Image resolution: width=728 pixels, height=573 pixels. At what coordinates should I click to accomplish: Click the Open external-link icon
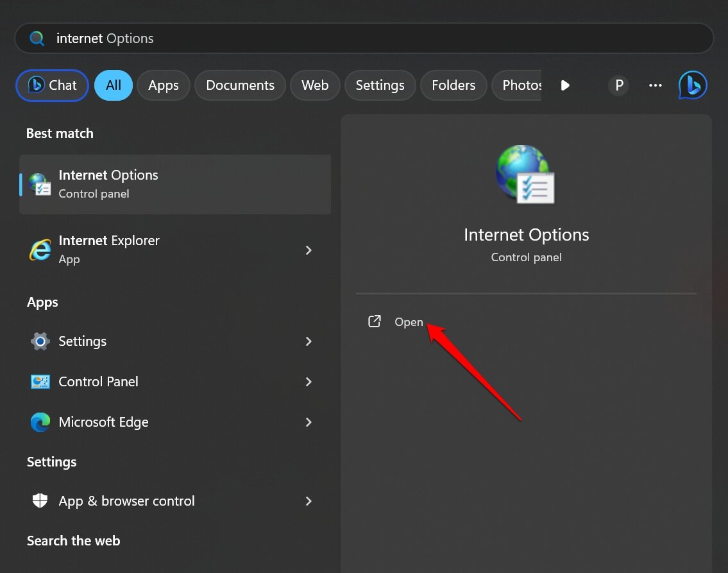375,321
